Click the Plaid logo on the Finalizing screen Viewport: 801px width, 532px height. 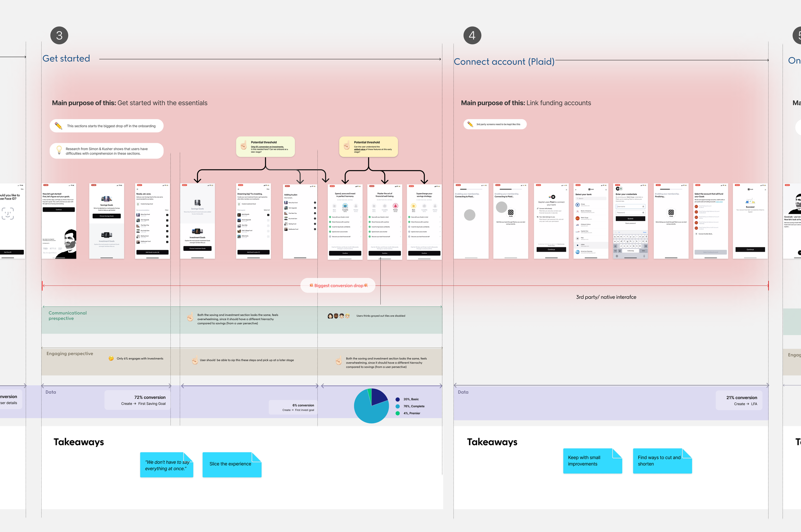coord(671,212)
